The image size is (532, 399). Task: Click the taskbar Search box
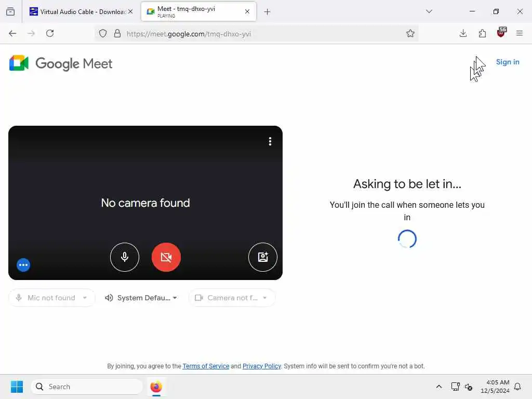pyautogui.click(x=87, y=387)
